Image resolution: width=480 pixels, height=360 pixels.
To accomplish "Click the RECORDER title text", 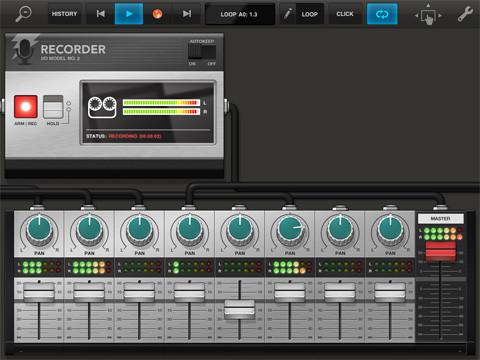I will tap(73, 49).
